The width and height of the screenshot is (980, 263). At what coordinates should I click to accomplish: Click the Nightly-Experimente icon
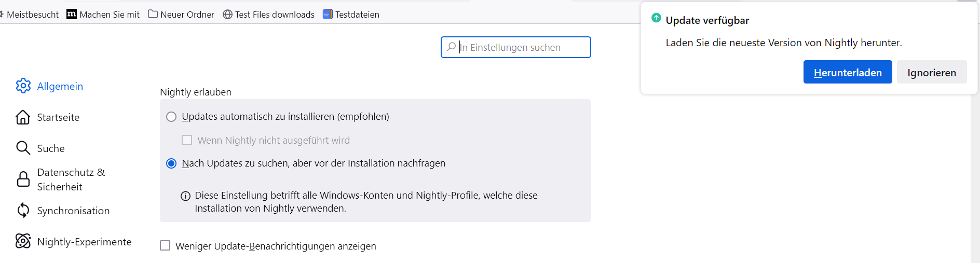(23, 241)
